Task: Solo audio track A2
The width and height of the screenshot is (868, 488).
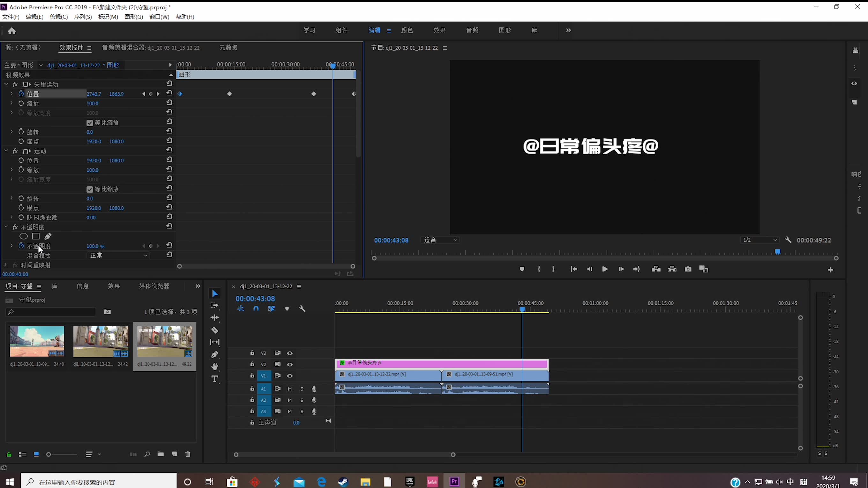Action: (x=302, y=400)
